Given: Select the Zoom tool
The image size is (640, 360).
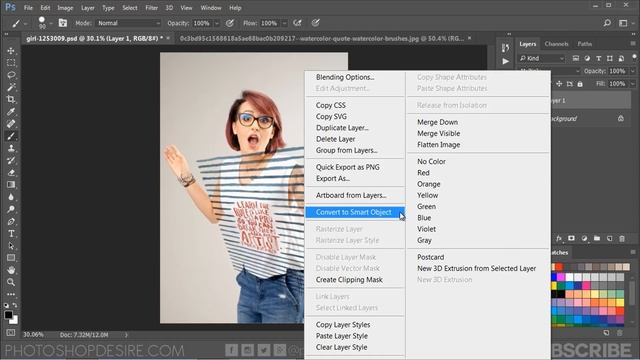Looking at the screenshot, I should click(11, 282).
